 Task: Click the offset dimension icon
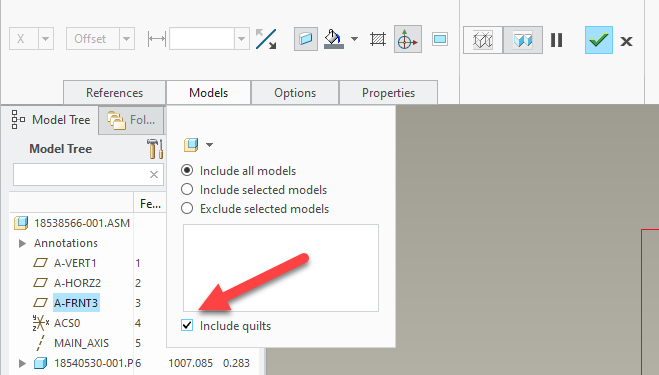(x=157, y=39)
